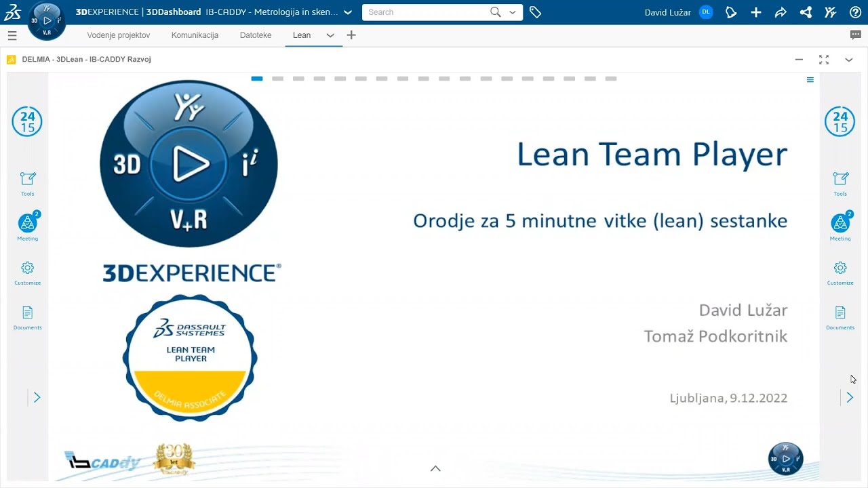The width and height of the screenshot is (868, 488).
Task: Click the 24/15 timer in left sidebar
Action: (x=27, y=122)
